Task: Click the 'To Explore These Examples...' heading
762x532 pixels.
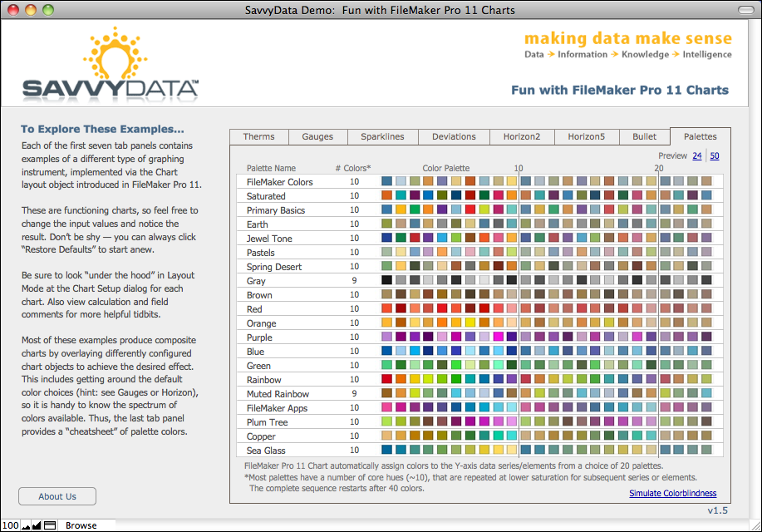Action: (x=102, y=129)
